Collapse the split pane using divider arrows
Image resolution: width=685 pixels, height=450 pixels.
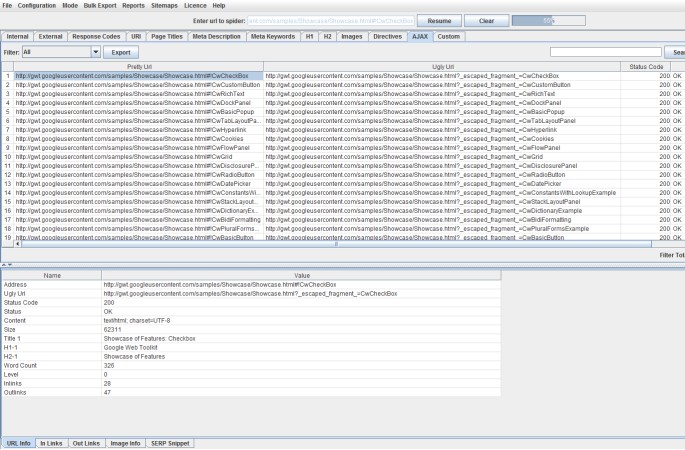pos(5,264)
